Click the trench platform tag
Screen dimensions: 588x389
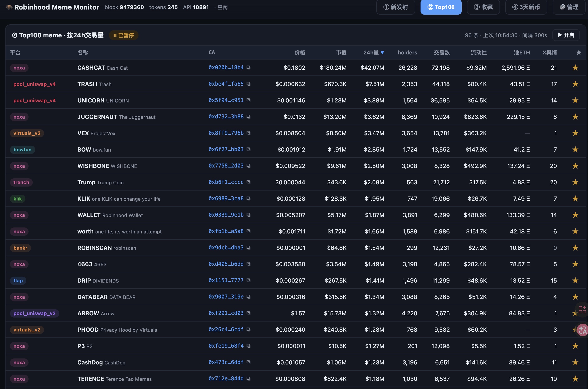coord(21,182)
